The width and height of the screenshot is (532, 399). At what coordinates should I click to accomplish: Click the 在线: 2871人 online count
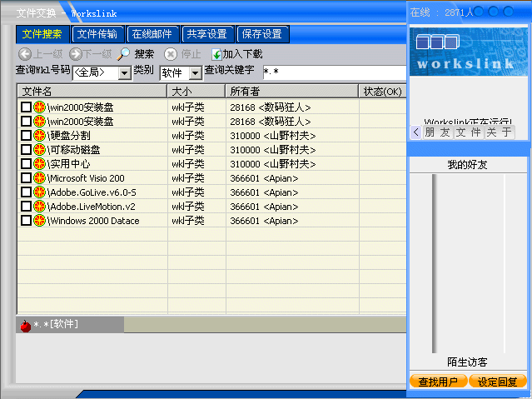coord(441,12)
